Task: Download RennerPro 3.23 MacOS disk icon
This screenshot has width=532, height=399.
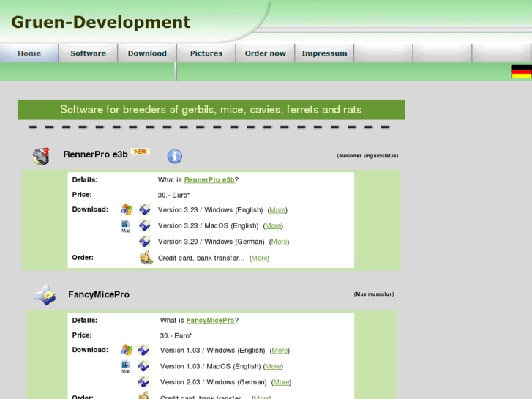Action: coord(145,225)
